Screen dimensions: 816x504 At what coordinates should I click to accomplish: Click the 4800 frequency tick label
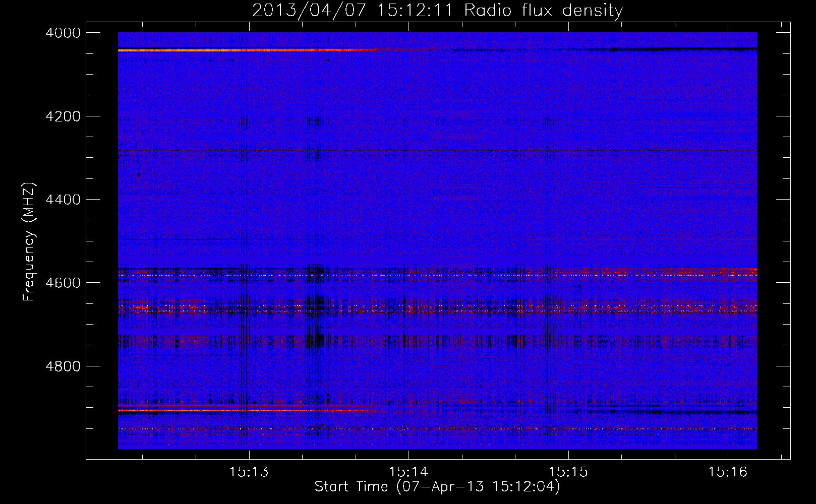click(x=63, y=366)
